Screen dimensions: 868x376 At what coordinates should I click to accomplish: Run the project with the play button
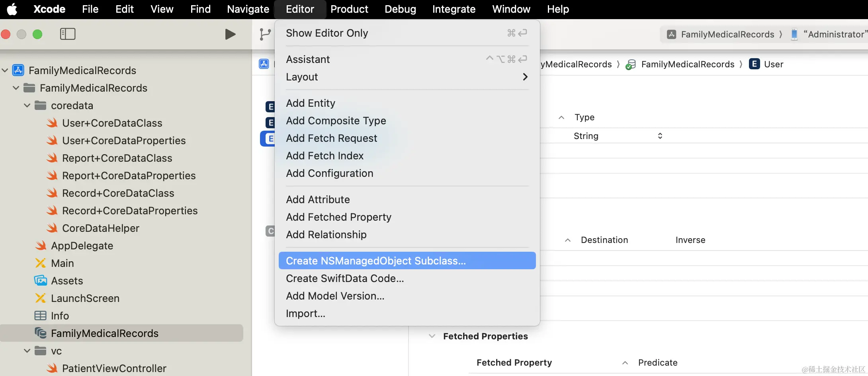(x=230, y=34)
